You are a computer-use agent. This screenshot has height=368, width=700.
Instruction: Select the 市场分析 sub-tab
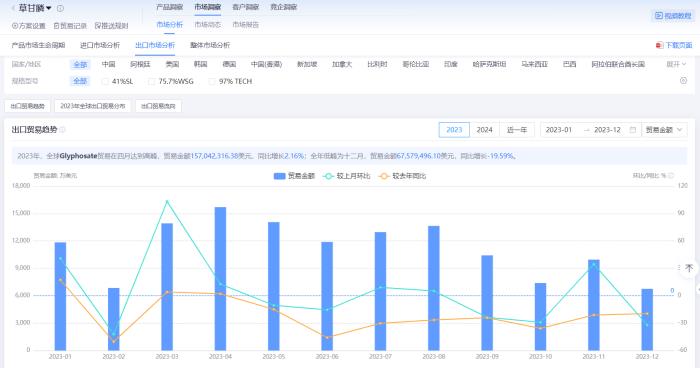170,25
